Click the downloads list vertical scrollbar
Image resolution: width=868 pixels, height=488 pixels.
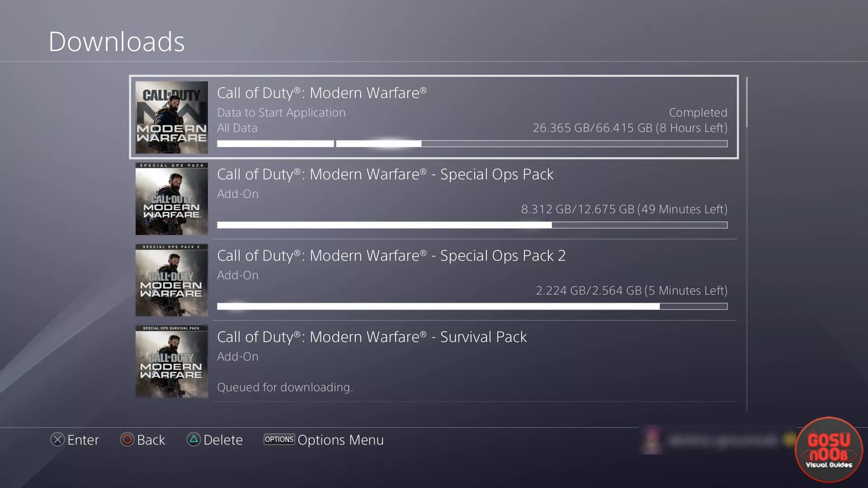pyautogui.click(x=746, y=244)
